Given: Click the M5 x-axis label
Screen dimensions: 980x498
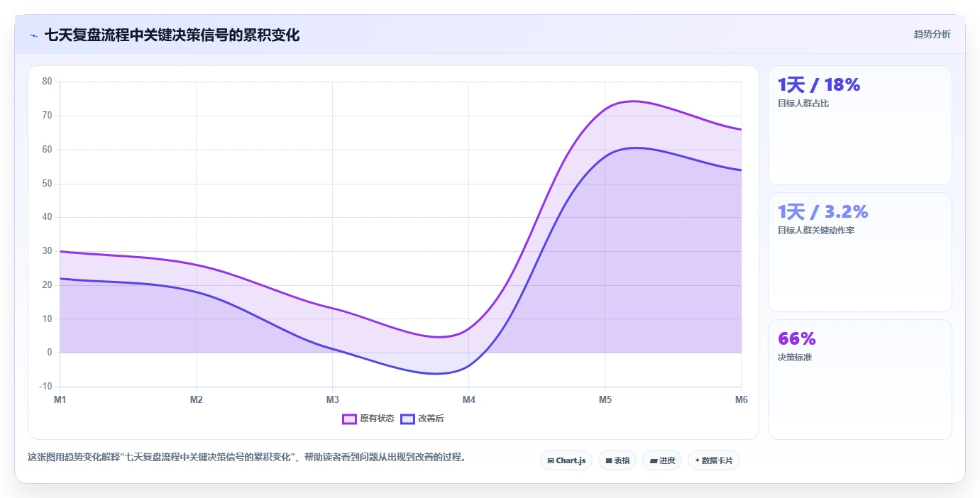Looking at the screenshot, I should [605, 400].
